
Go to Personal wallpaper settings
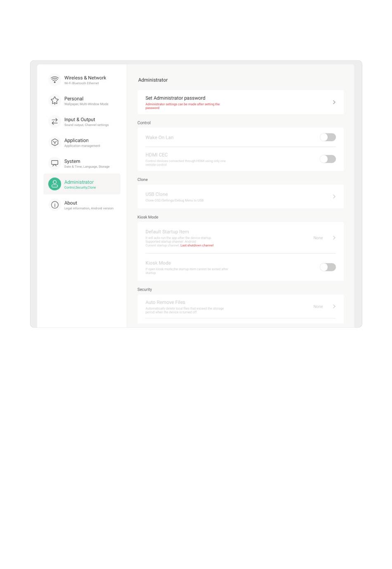[82, 100]
